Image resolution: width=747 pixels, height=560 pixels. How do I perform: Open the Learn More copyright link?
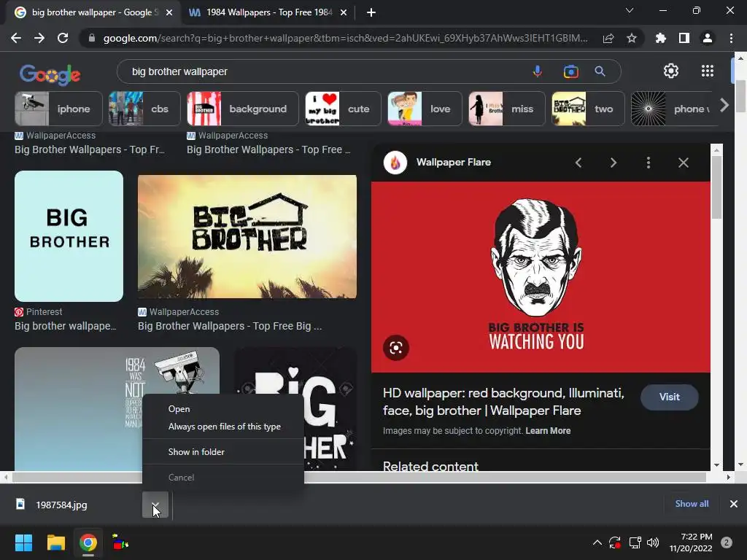[548, 431]
